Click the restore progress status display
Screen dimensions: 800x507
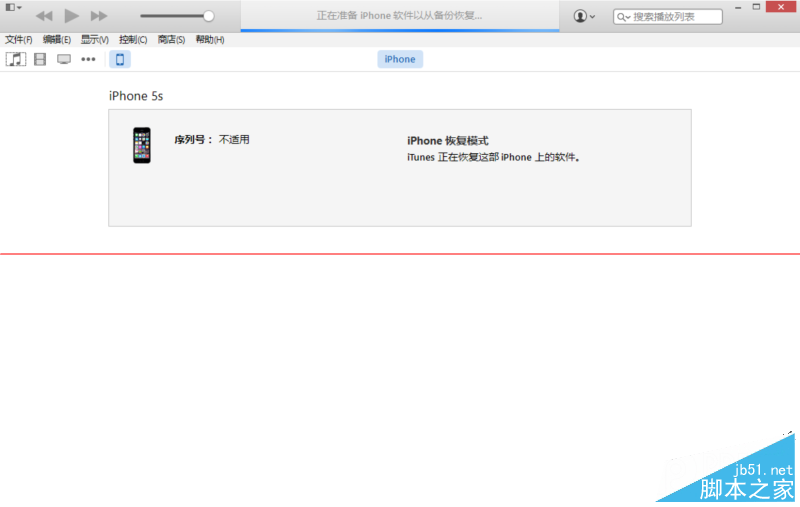point(400,16)
